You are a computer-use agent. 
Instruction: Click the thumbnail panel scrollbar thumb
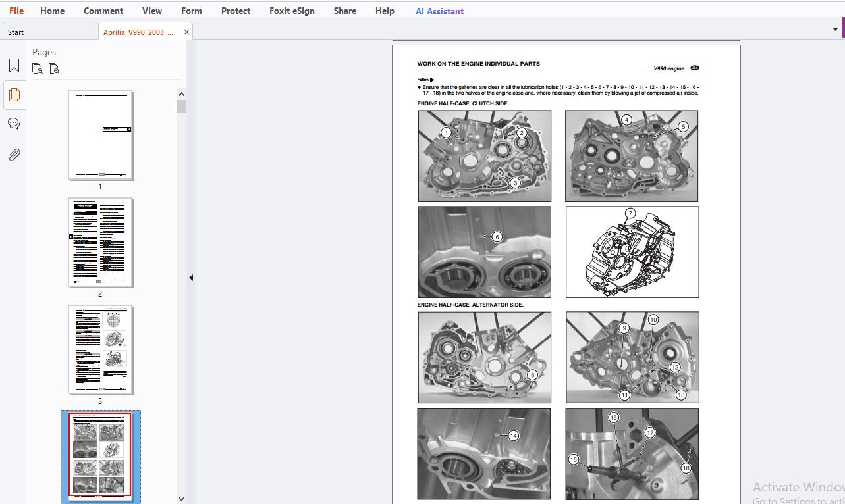181,107
